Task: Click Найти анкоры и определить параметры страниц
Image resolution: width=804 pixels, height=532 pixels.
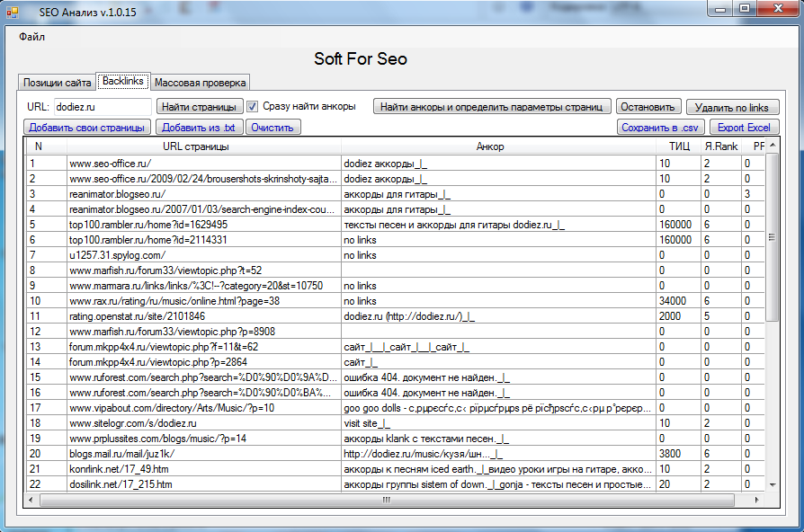Action: click(491, 107)
